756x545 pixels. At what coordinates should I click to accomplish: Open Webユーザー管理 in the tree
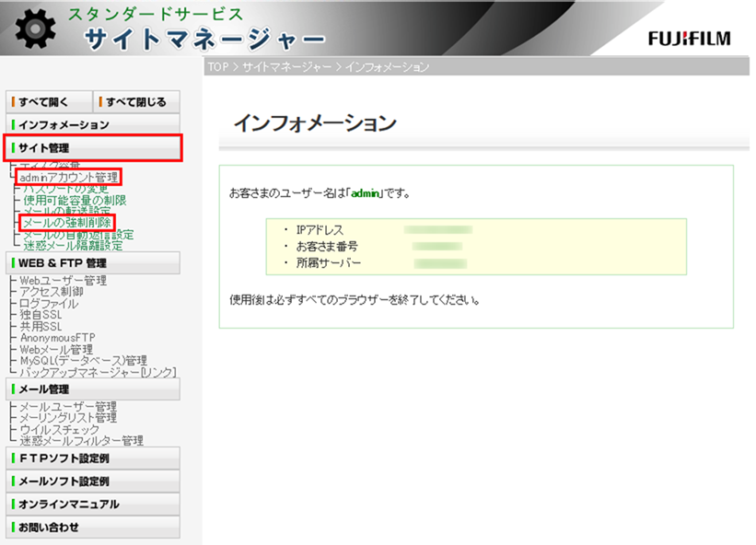[x=63, y=281]
